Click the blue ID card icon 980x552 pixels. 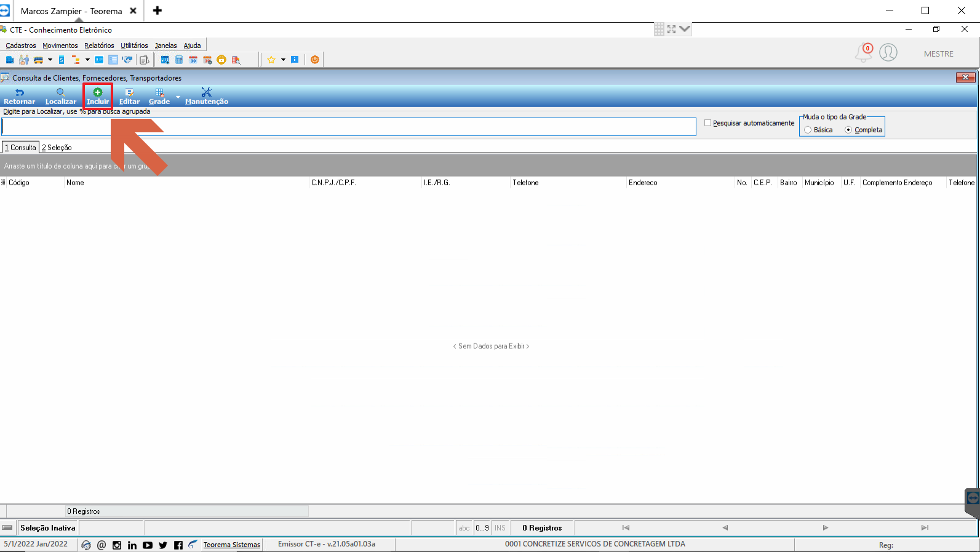click(x=99, y=60)
